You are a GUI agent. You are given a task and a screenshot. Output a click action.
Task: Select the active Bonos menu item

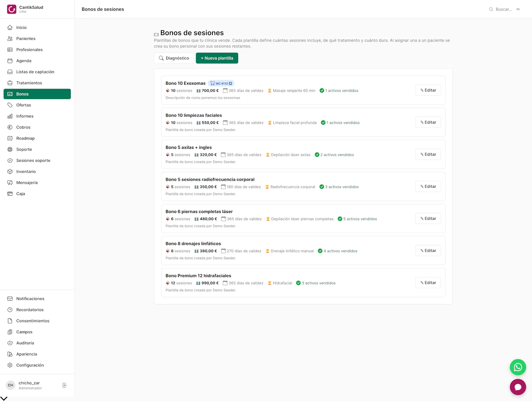37,94
